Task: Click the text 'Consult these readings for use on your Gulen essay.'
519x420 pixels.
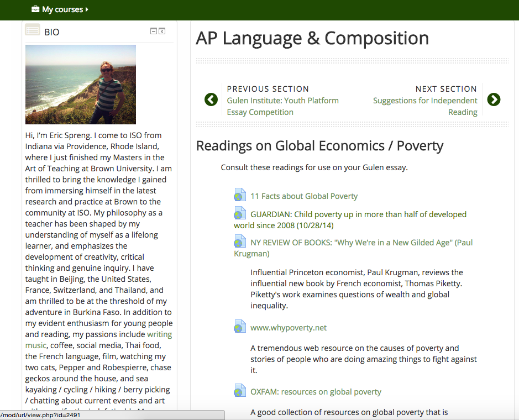Action: coord(314,167)
